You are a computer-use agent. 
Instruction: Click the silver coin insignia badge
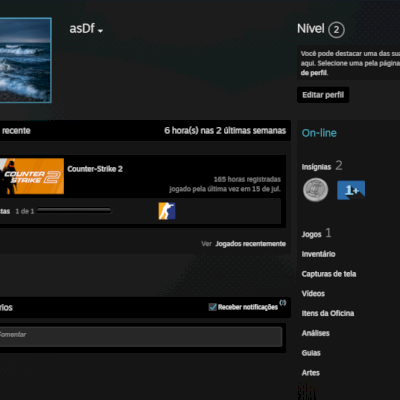pyautogui.click(x=315, y=190)
